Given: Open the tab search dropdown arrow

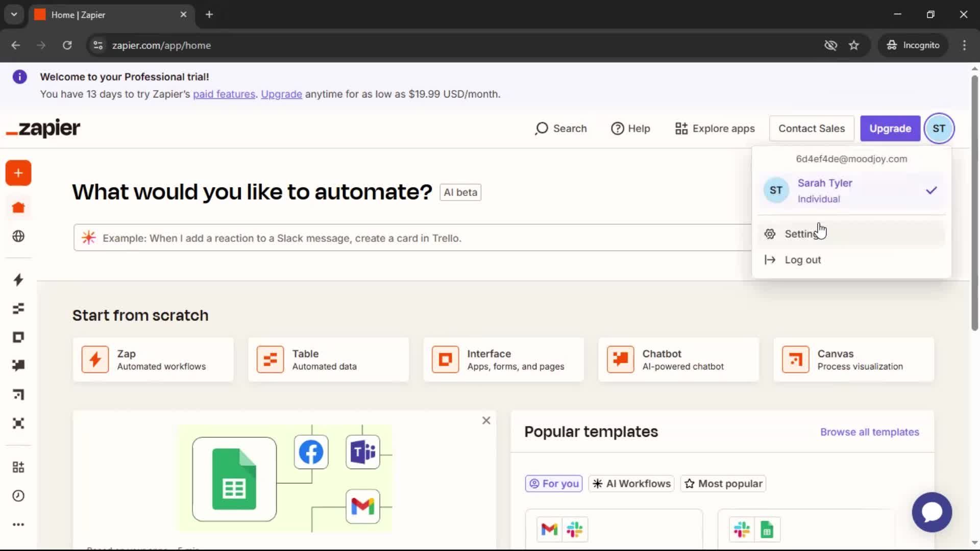Looking at the screenshot, I should coord(14,14).
